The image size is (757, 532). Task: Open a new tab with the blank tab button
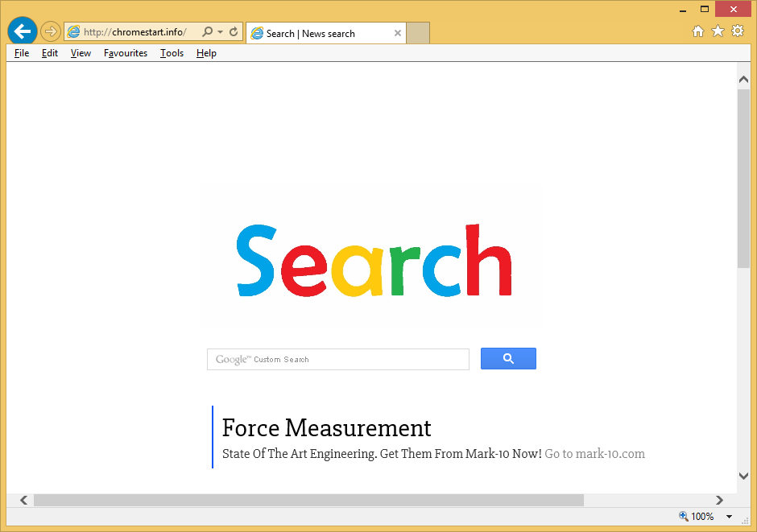pyautogui.click(x=418, y=33)
